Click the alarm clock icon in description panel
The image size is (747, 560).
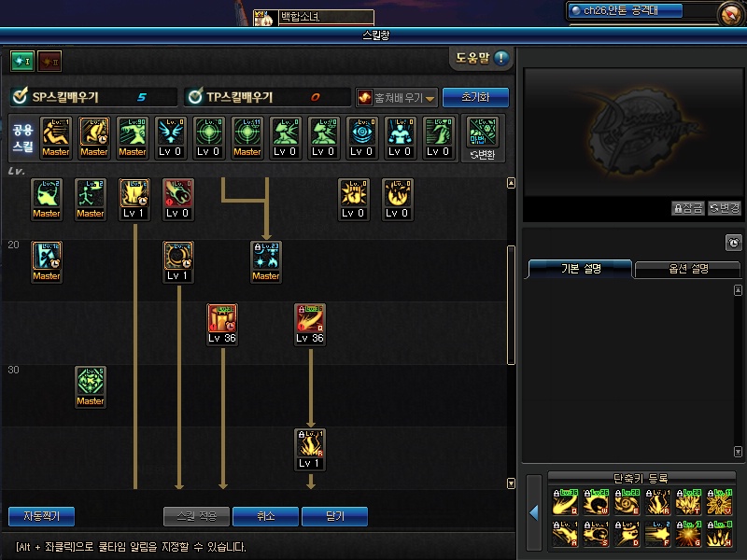[x=733, y=243]
